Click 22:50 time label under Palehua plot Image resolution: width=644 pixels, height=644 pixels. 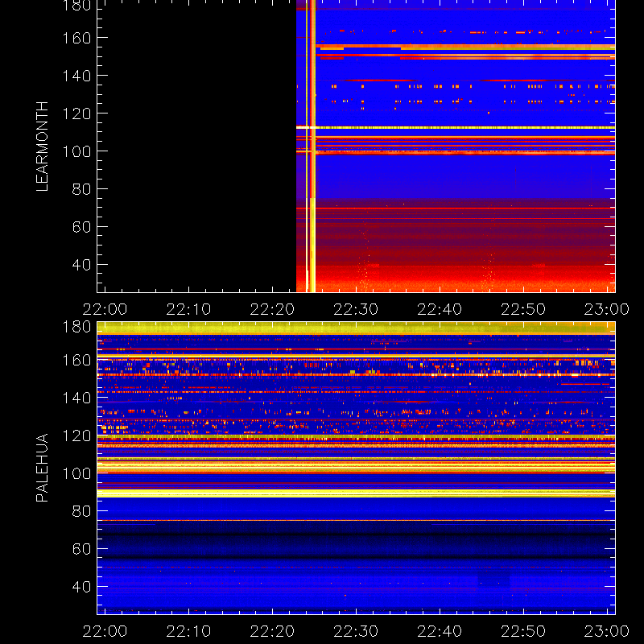coord(523,631)
